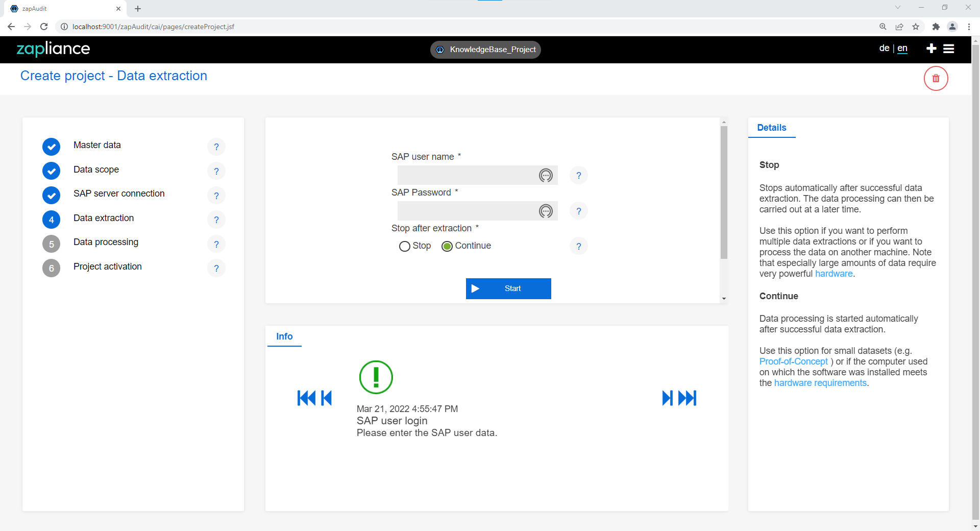Screen dimensions: 980x531
Task: Click the browser share page icon
Action: (899, 27)
